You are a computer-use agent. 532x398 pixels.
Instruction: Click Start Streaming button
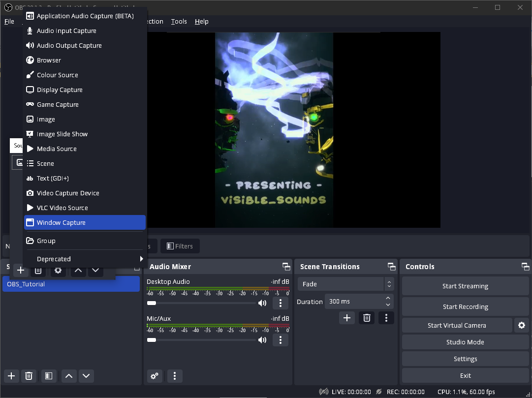point(465,286)
